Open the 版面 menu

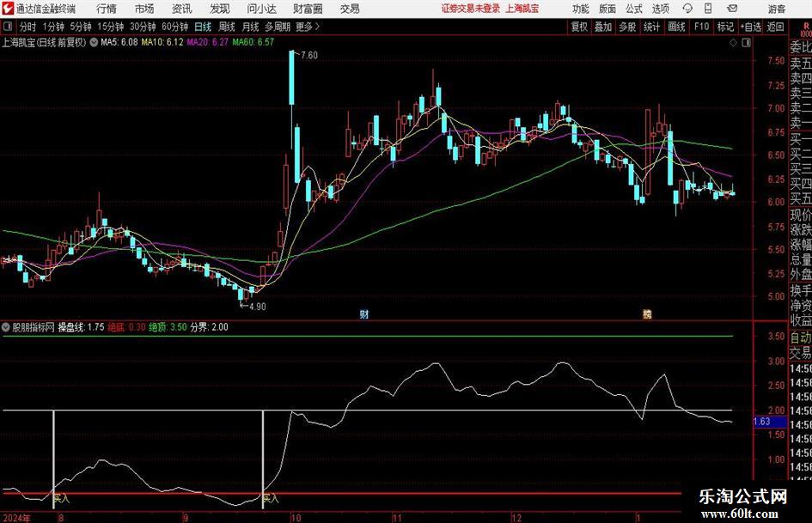coord(607,9)
